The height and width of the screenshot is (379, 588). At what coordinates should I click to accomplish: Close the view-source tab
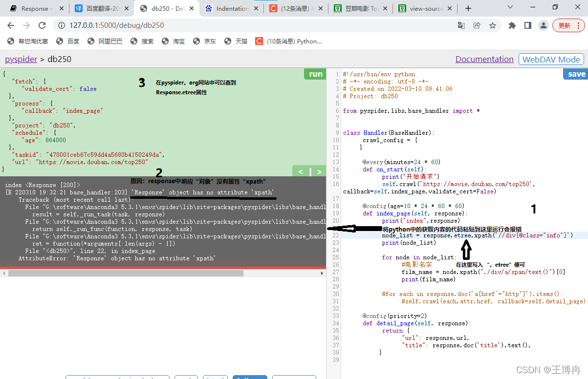449,8
